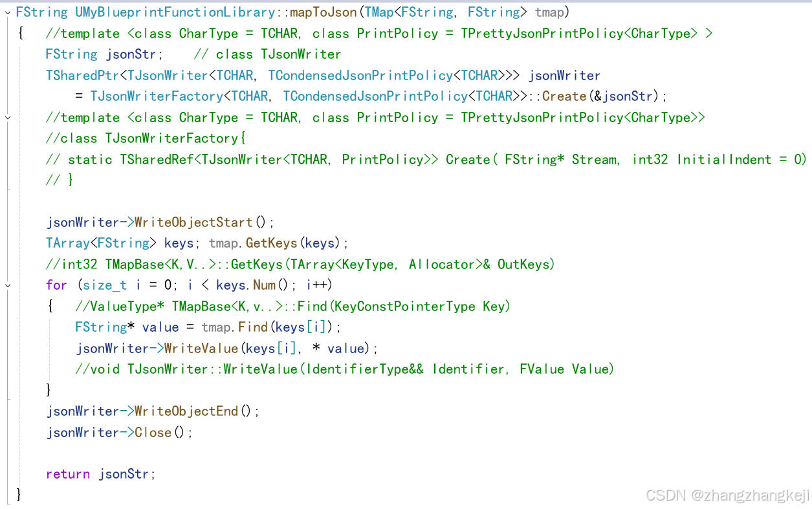The width and height of the screenshot is (812, 509).
Task: Click TJsonWriterFactory in the assignment line
Action: tap(156, 96)
